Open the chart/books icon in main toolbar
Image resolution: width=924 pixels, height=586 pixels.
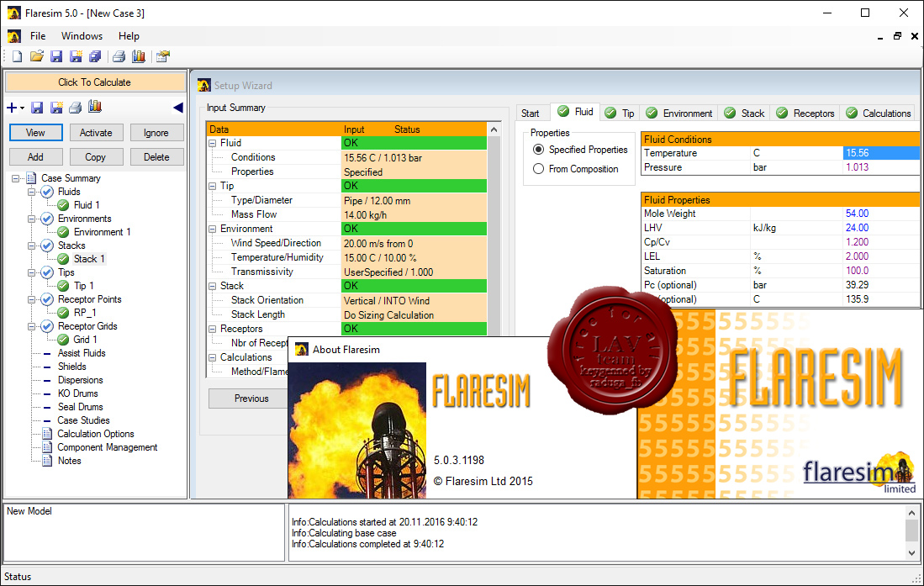139,56
